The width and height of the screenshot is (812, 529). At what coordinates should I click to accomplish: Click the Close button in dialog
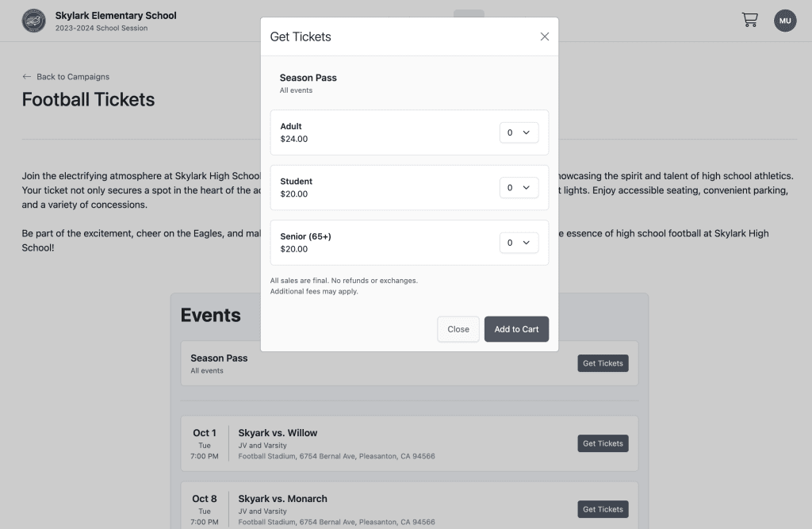(x=458, y=329)
